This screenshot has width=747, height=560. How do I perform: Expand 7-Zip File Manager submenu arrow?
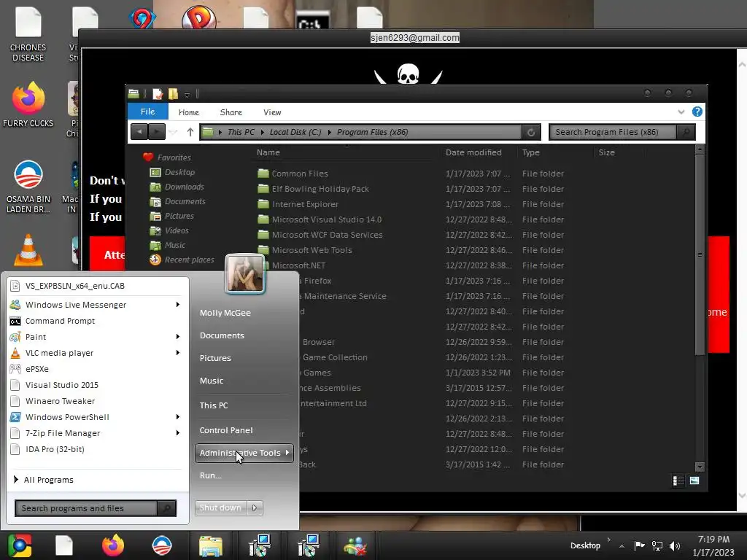tap(178, 433)
